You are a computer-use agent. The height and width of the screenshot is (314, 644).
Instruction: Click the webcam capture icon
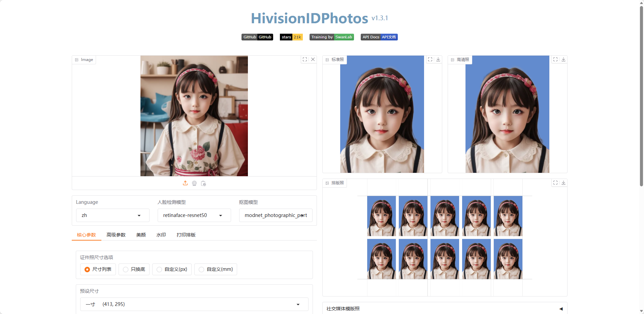[194, 183]
